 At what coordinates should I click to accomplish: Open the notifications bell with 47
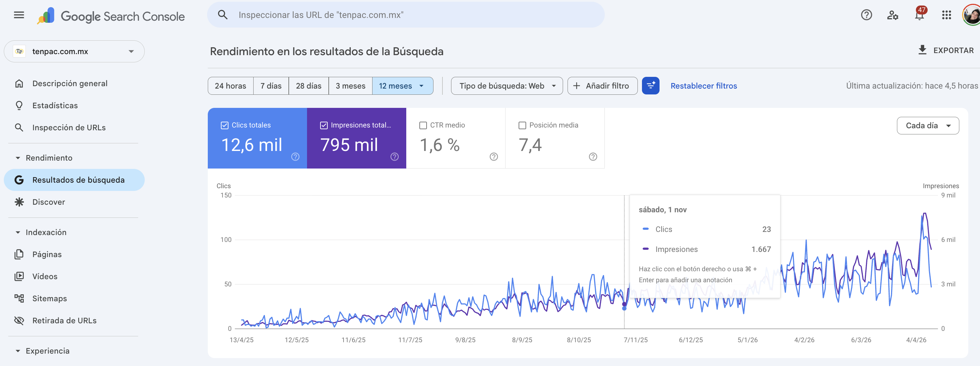919,15
